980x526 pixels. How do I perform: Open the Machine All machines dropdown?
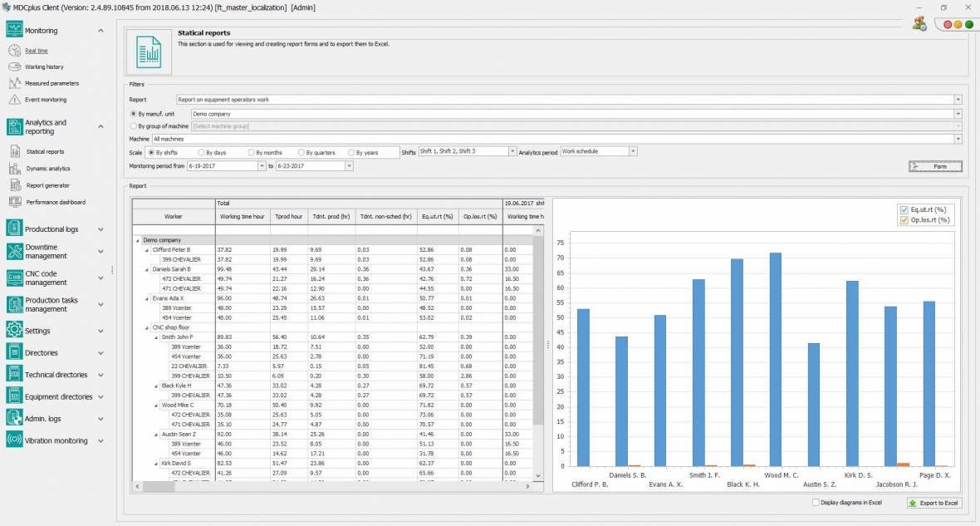click(x=958, y=139)
